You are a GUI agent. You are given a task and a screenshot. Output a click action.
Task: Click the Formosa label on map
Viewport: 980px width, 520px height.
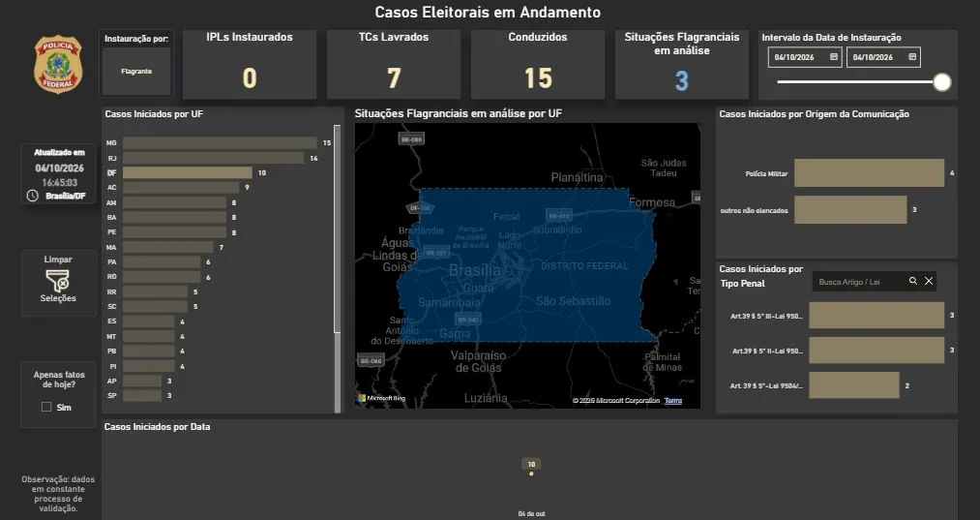[652, 202]
